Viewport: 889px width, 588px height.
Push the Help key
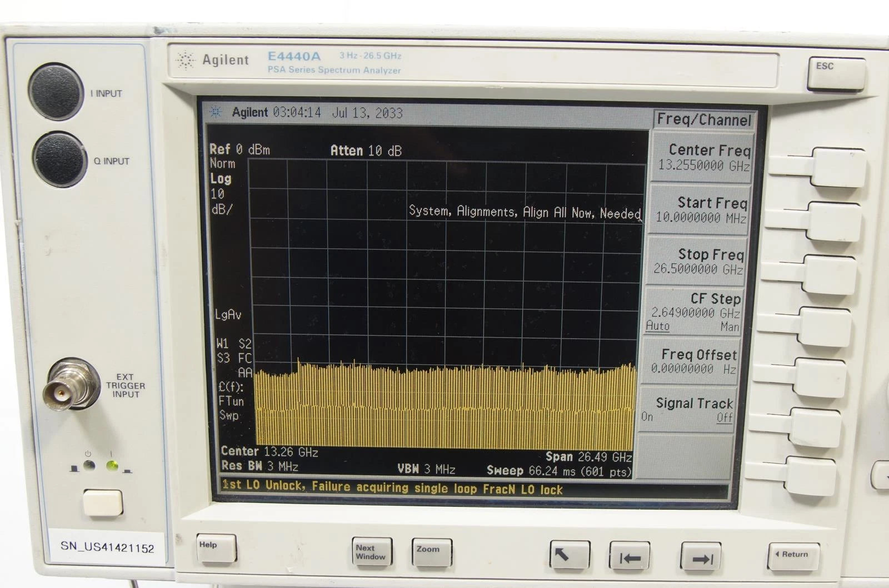pos(216,548)
